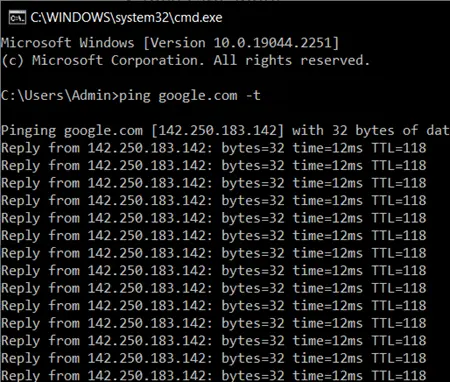Open the cmd.exe title bar system icon

coord(17,17)
